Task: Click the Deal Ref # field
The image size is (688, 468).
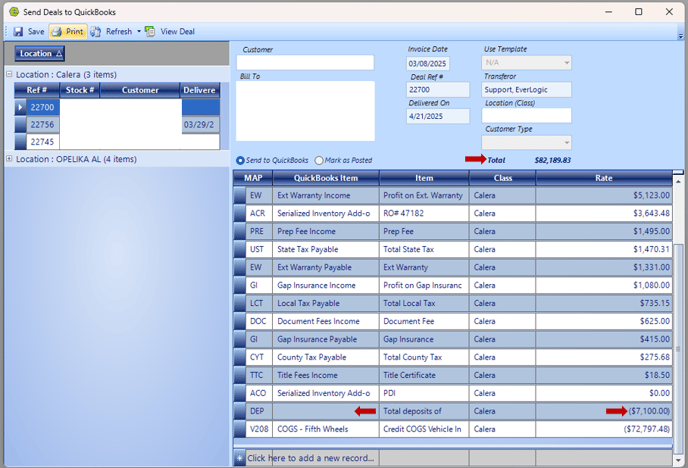Action: tap(437, 89)
